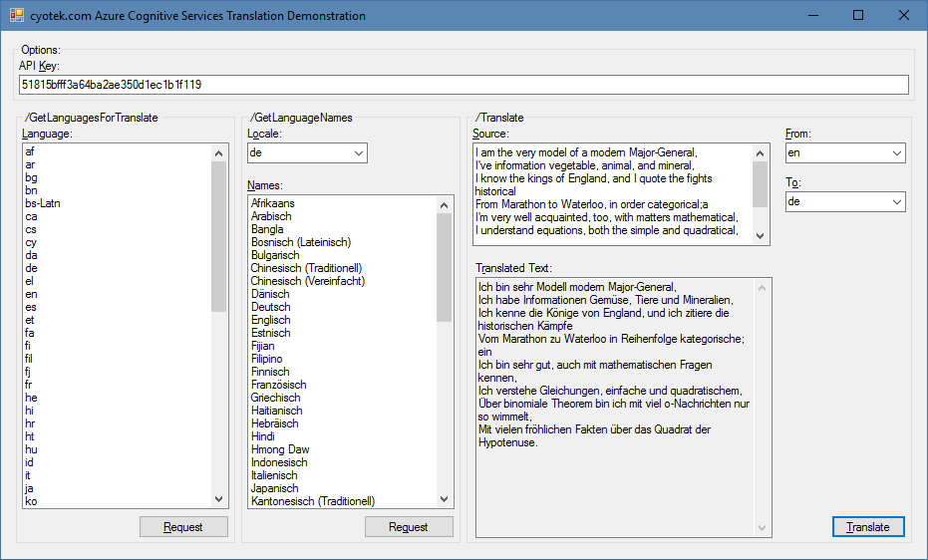Click up arrow of Source text scrollbar

[761, 153]
